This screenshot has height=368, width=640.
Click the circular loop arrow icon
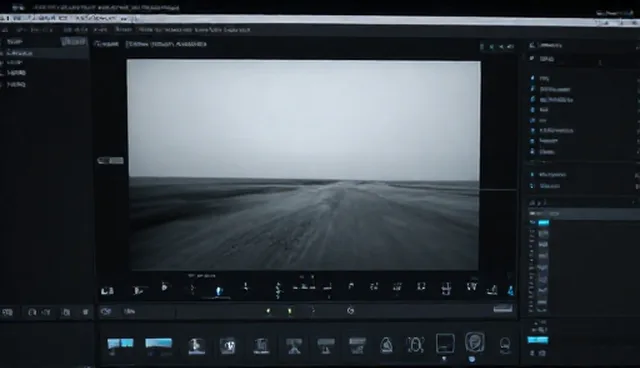point(350,311)
